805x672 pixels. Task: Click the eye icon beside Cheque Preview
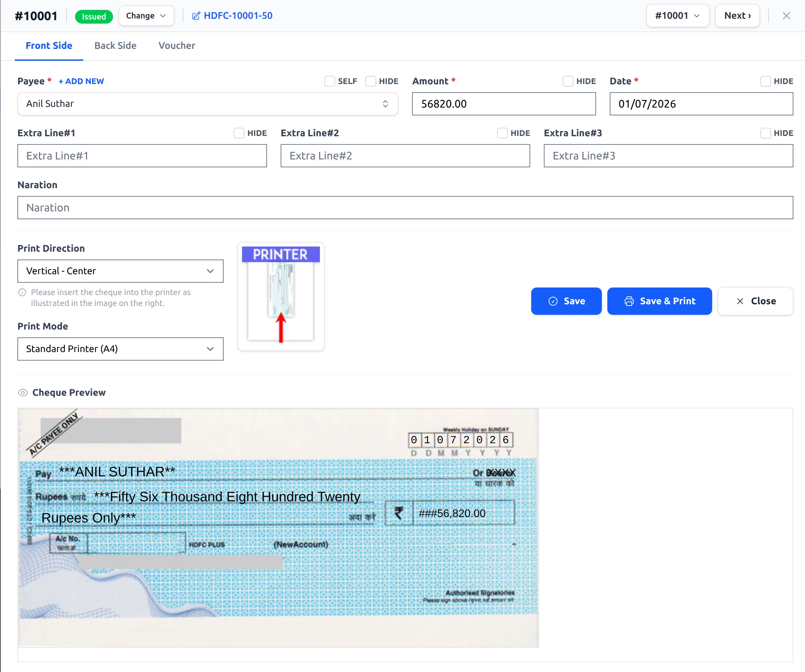coord(23,393)
